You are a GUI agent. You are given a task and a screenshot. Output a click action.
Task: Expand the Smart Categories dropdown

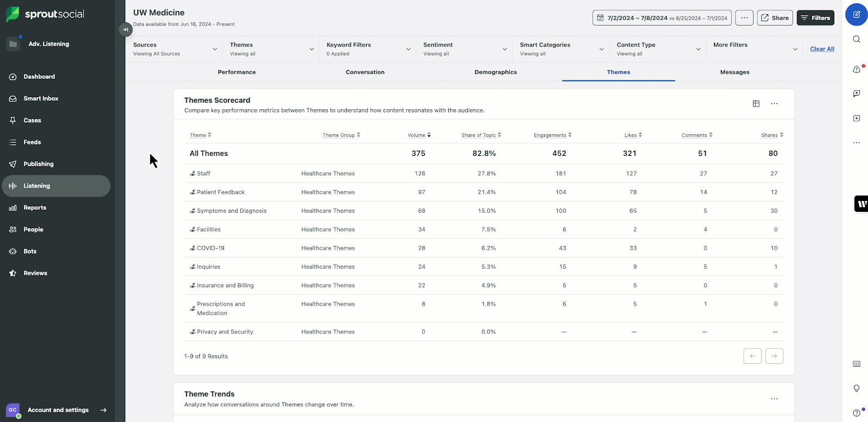click(561, 49)
